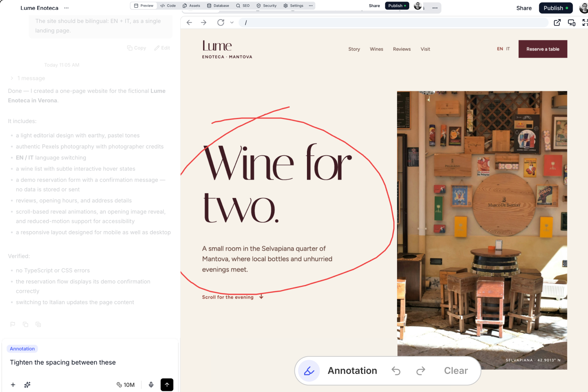Open the Settings tab

point(293,5)
